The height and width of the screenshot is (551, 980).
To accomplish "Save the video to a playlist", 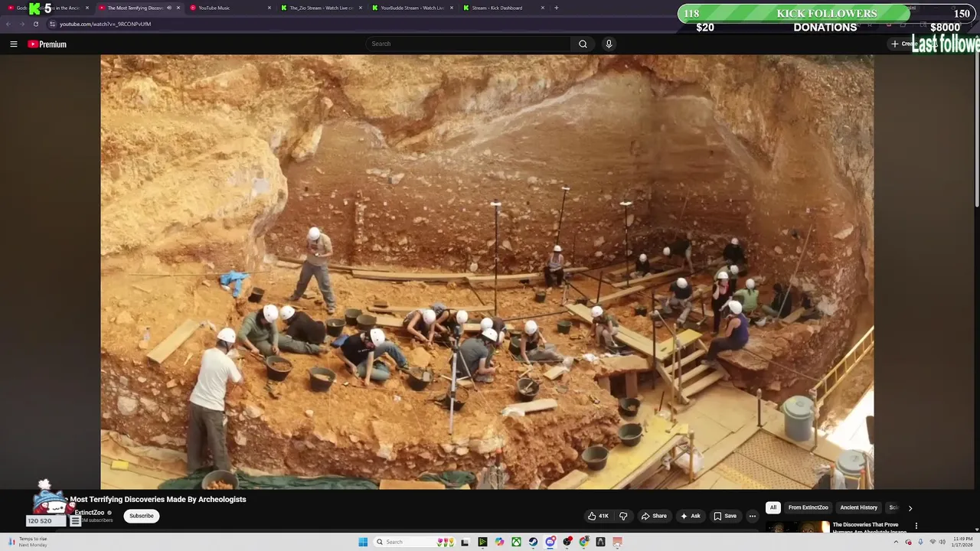I will tap(725, 516).
